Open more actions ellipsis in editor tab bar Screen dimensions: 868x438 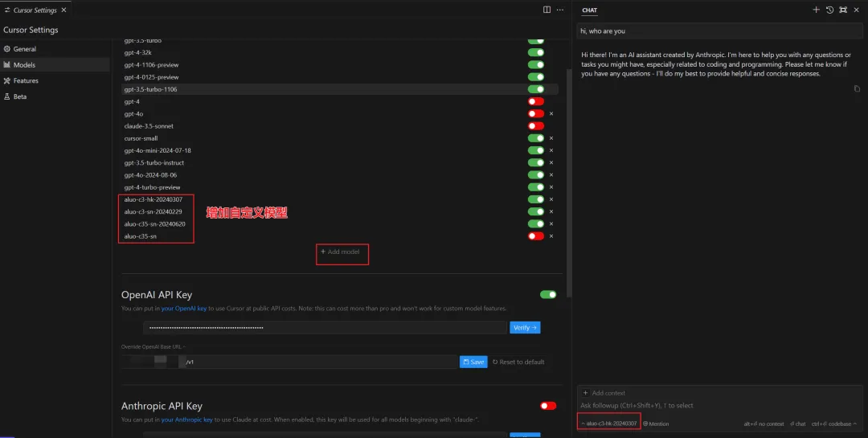tap(560, 10)
